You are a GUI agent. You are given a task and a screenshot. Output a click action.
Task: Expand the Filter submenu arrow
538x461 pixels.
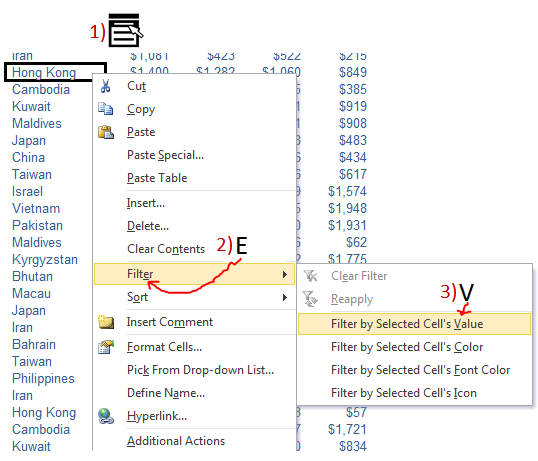pyautogui.click(x=284, y=274)
